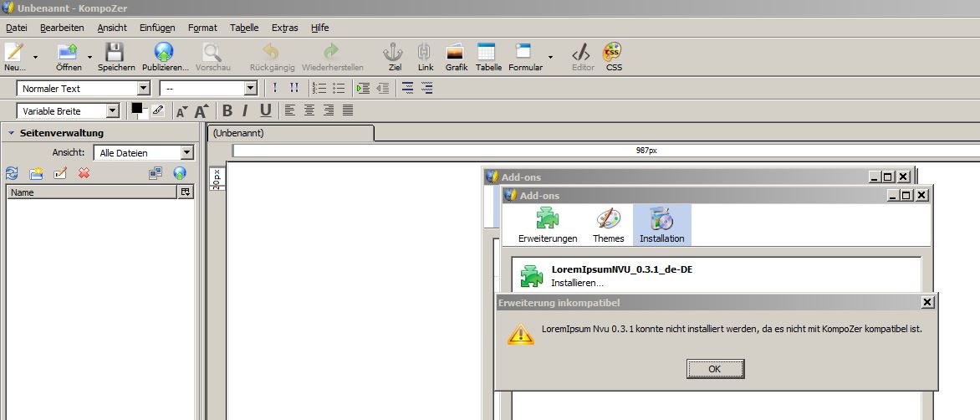Image resolution: width=980 pixels, height=420 pixels.
Task: Toggle italic formatting
Action: click(x=245, y=111)
